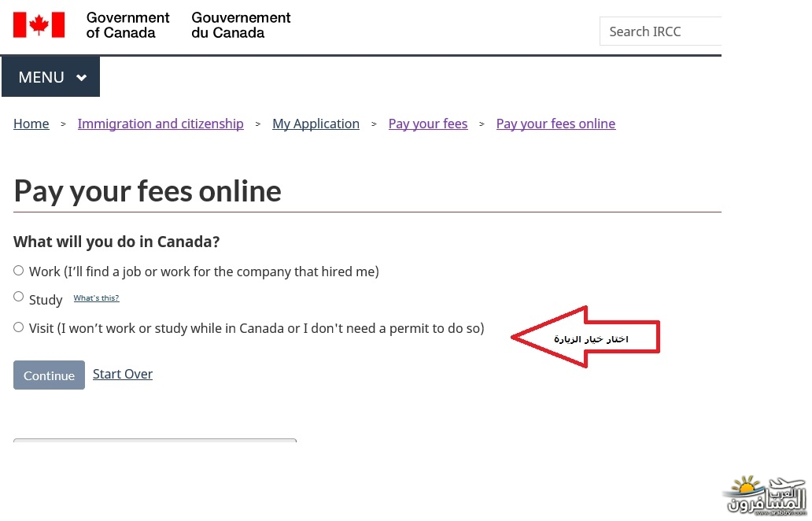Open Immigration and citizenship breadcrumb
This screenshot has height=521, width=812.
(161, 124)
